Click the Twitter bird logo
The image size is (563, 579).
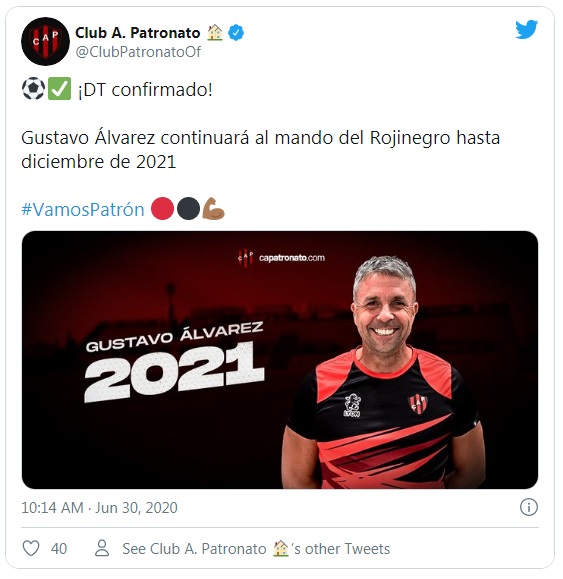click(526, 30)
